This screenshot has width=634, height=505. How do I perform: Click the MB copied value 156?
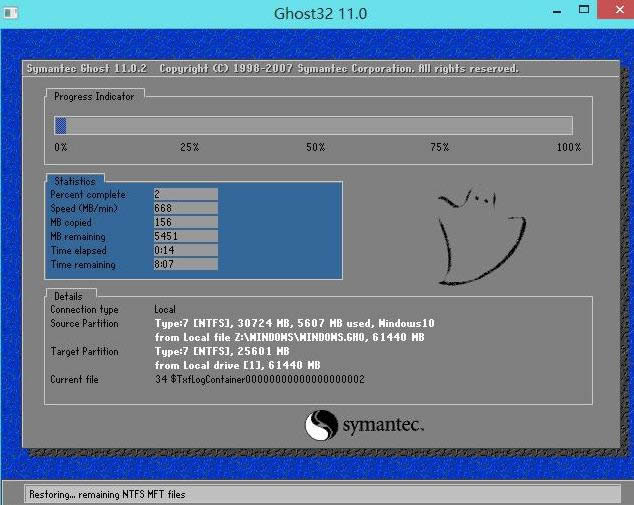(186, 222)
